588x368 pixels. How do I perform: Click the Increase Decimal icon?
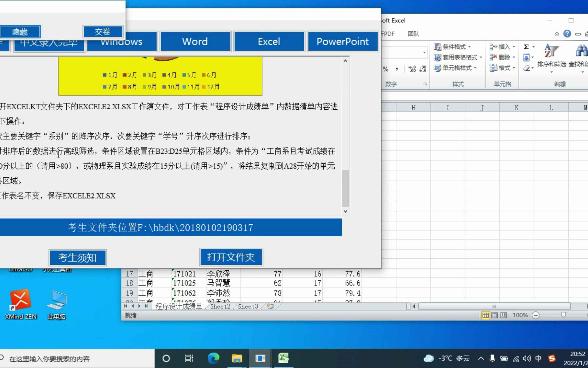(x=412, y=68)
